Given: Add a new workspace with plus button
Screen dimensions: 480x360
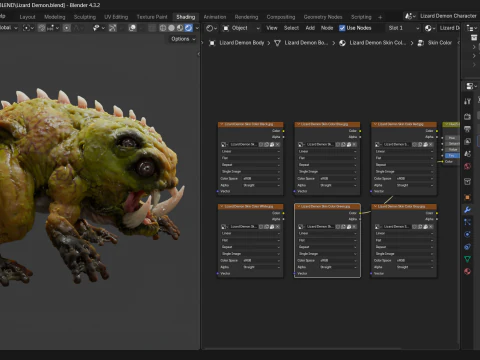Looking at the screenshot, I should pos(380,17).
